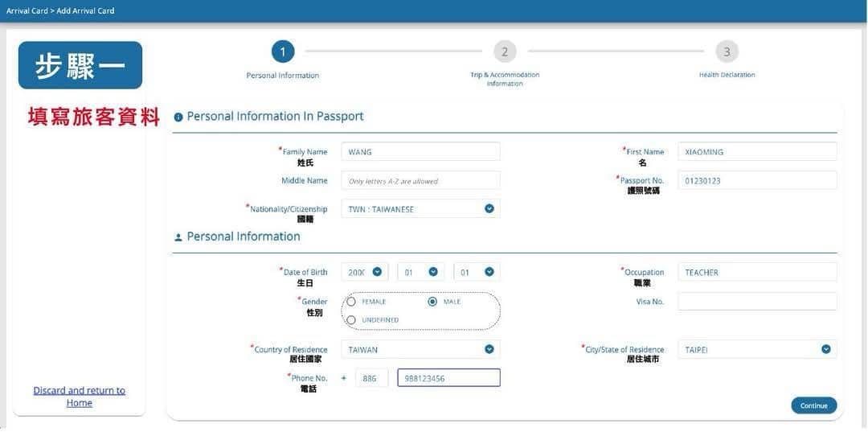Click the info icon beside Personal Information In Passport
Viewport: 868px width, 436px height.
178,117
